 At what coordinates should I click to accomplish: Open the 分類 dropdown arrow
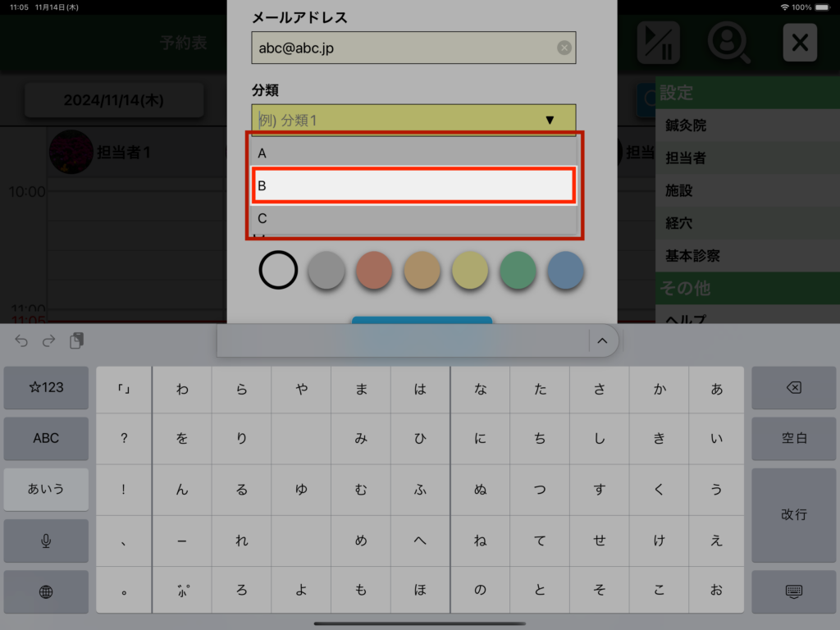coord(550,121)
